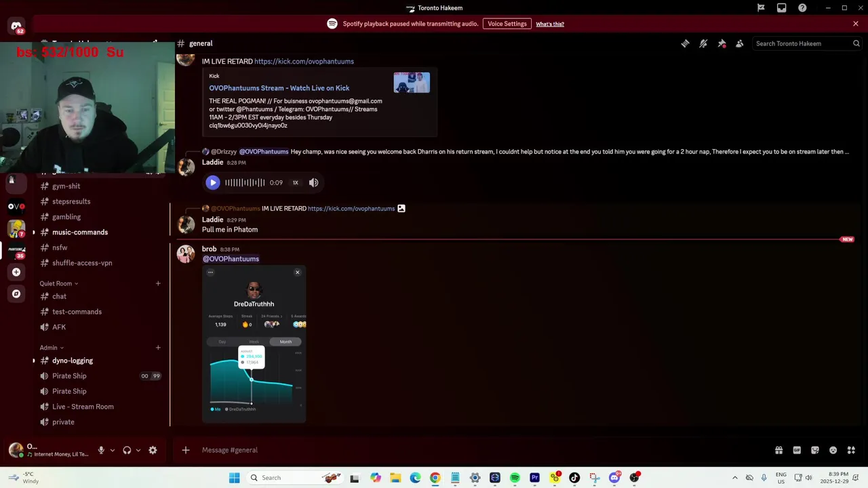Open Discover servers compass icon
This screenshot has width=868, height=488.
click(x=16, y=293)
